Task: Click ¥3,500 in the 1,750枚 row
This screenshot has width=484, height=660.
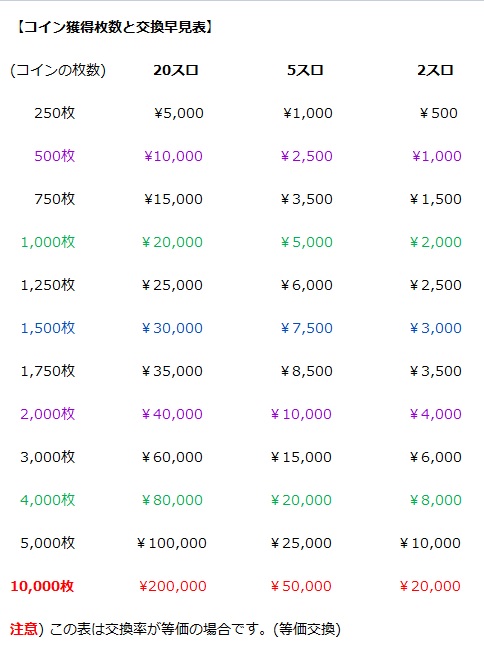Action: pos(436,371)
